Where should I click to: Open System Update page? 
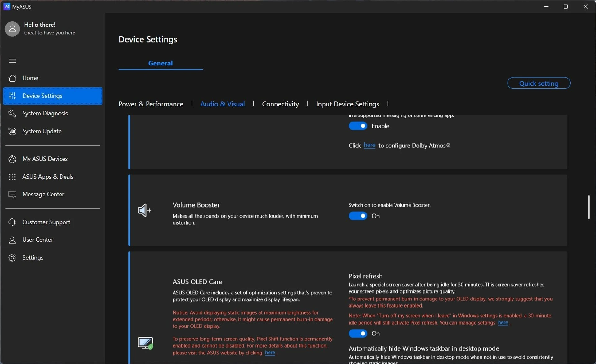pyautogui.click(x=52, y=131)
